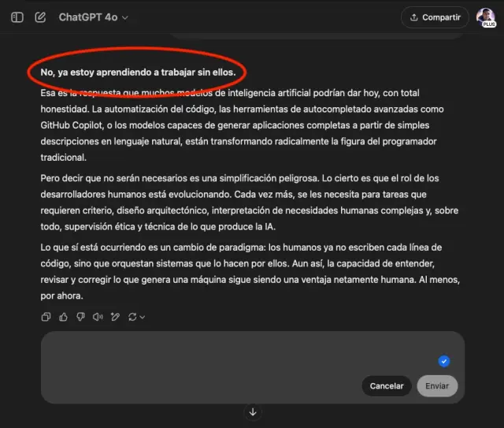504x428 pixels.
Task: Give the response a thumbs up
Action: pyautogui.click(x=63, y=317)
